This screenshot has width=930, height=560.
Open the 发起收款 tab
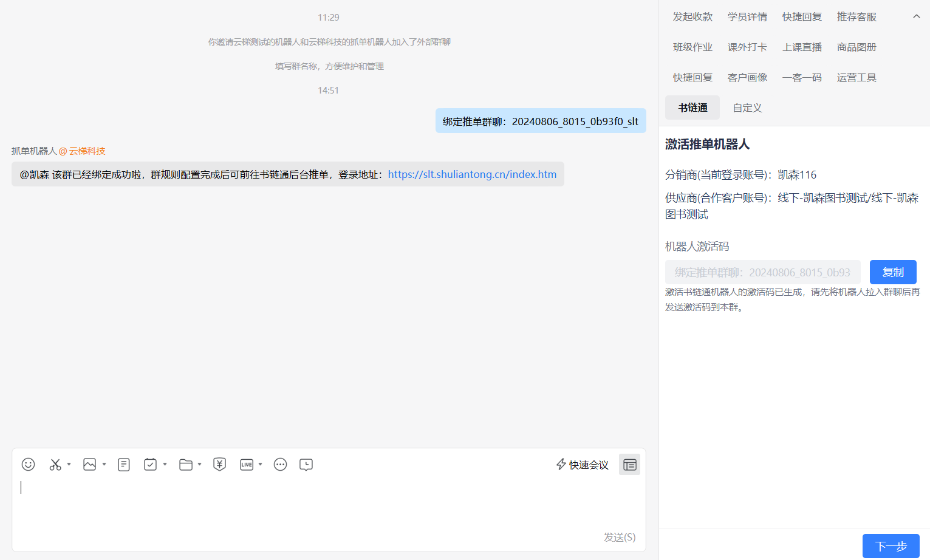point(692,16)
